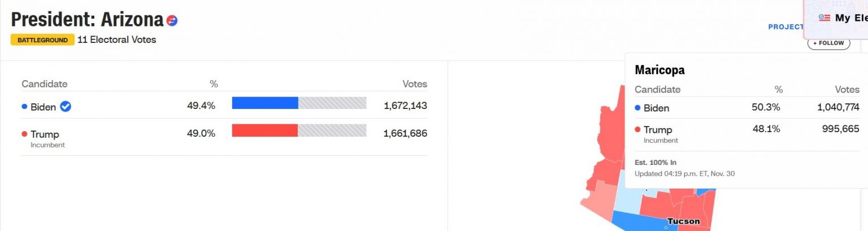This screenshot has width=868, height=231.
Task: Click Biden's blue winner checkmark icon
Action: (66, 106)
